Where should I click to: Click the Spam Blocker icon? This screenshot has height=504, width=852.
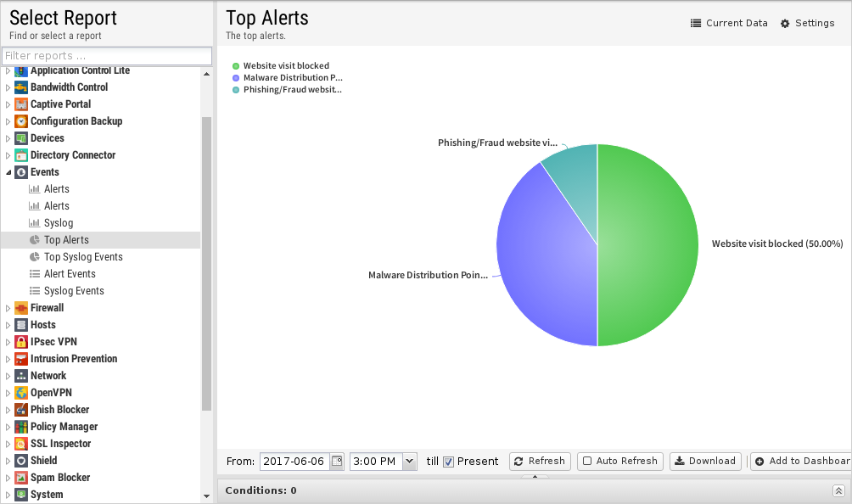click(x=21, y=478)
